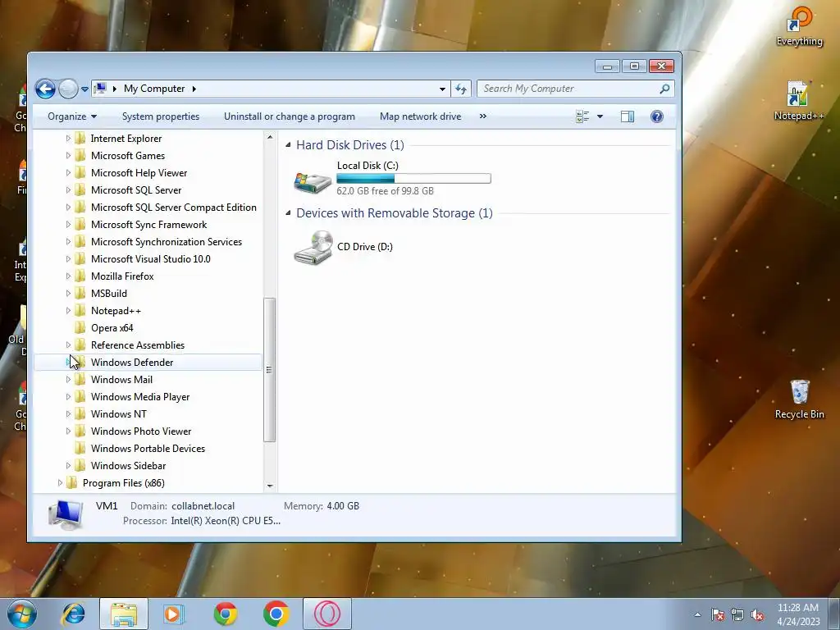Expand the Microsoft SQL Server folder
Viewport: 840px width, 630px height.
pyautogui.click(x=68, y=189)
